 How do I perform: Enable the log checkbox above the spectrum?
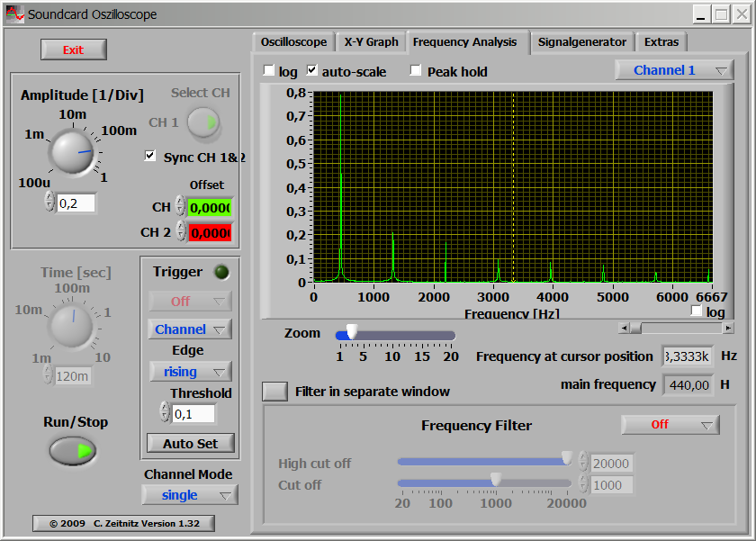click(x=268, y=70)
